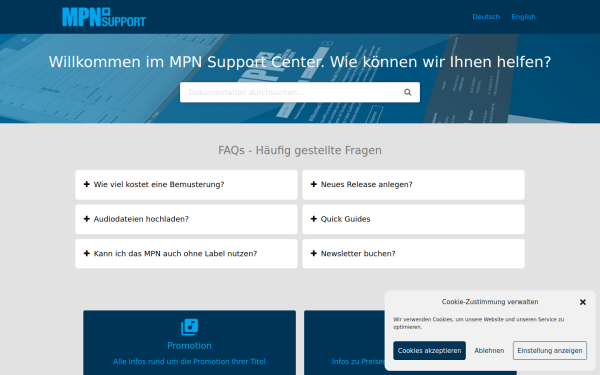Expand 'Newsletter buchen?' FAQ
Image resolution: width=600 pixels, height=375 pixels.
click(413, 253)
